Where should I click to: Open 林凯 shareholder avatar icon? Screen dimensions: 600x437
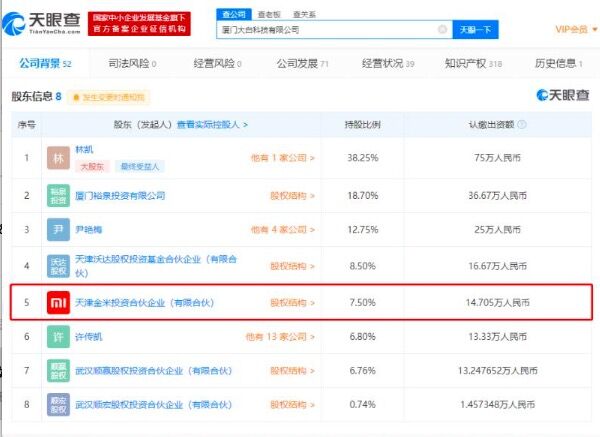(x=58, y=158)
